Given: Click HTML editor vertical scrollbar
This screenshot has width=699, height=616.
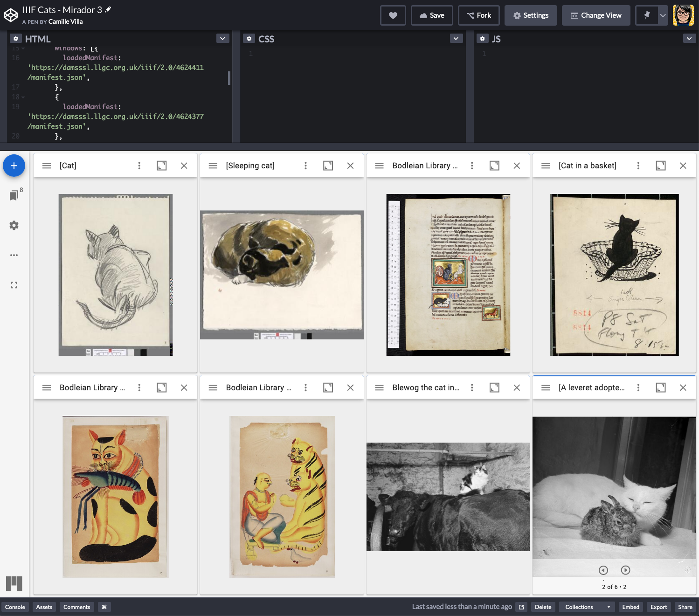Looking at the screenshot, I should point(229,78).
